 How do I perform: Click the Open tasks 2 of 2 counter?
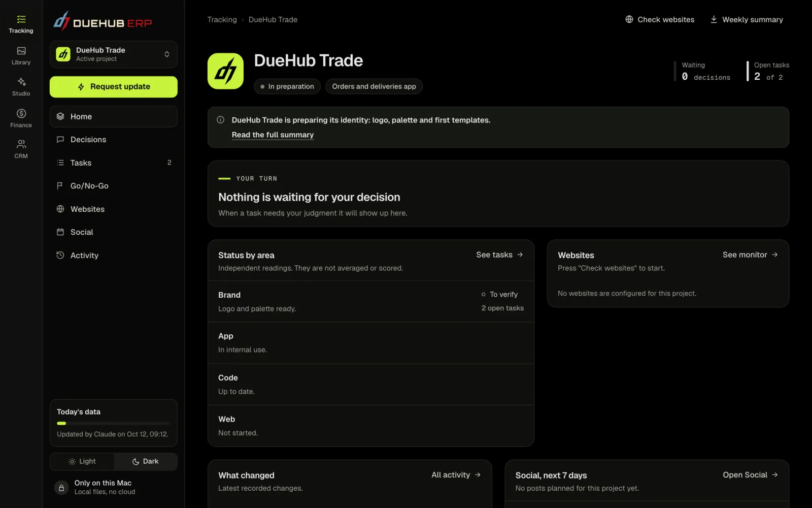(x=768, y=71)
